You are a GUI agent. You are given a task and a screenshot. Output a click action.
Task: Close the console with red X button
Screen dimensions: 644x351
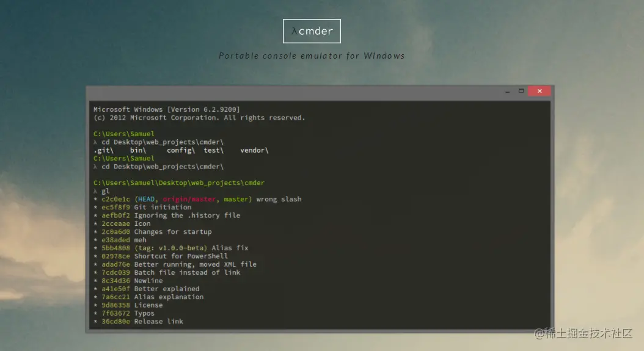point(540,91)
